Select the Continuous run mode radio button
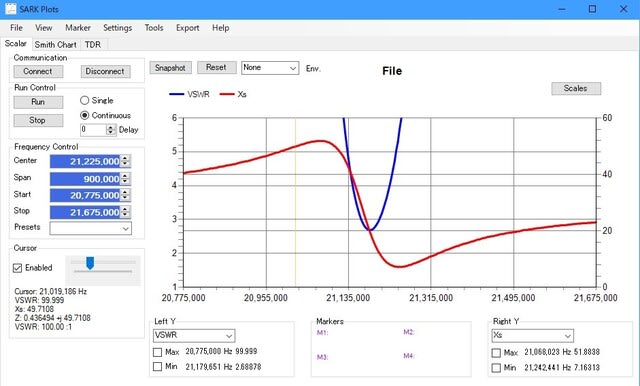This screenshot has width=640, height=386. tap(84, 115)
